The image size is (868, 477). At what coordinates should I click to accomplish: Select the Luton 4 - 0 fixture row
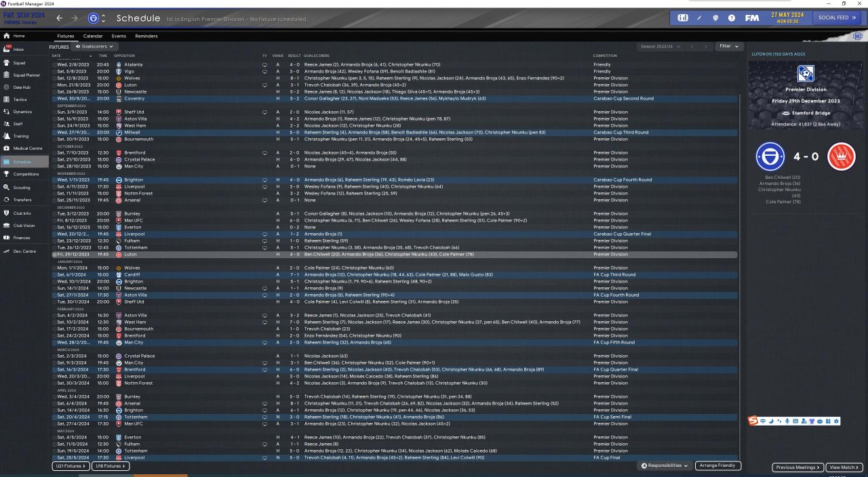(393, 254)
